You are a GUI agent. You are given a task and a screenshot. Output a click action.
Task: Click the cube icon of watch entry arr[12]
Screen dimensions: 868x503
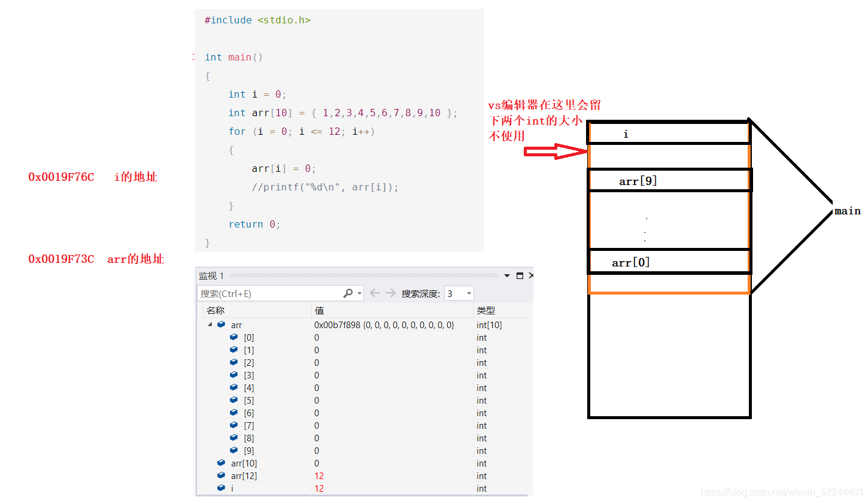click(221, 475)
